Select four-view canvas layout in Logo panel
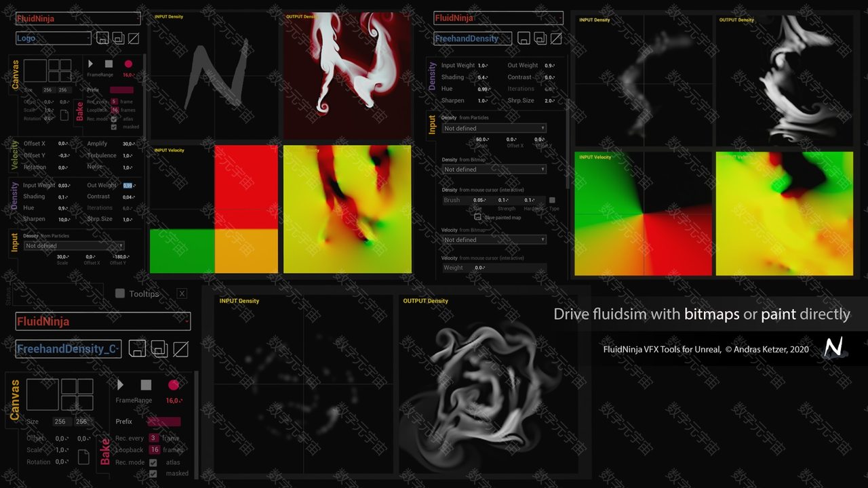Screen dimensions: 868x488 click(x=60, y=70)
